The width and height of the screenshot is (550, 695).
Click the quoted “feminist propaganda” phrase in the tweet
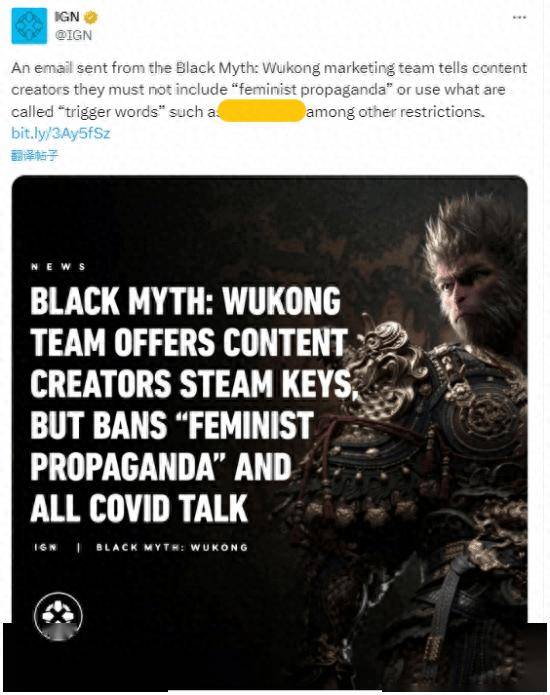312,90
